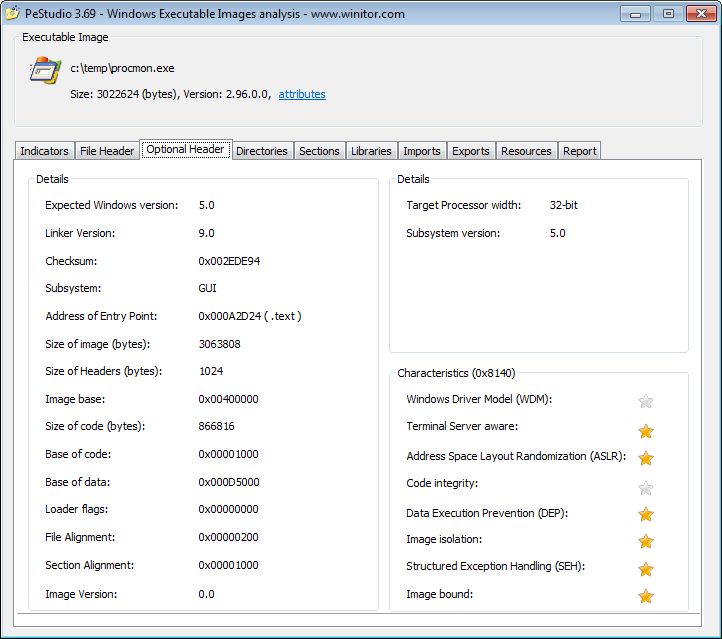Click the Characteristics (0x8140) group label
Viewport: 722px width, 639px height.
(x=456, y=373)
